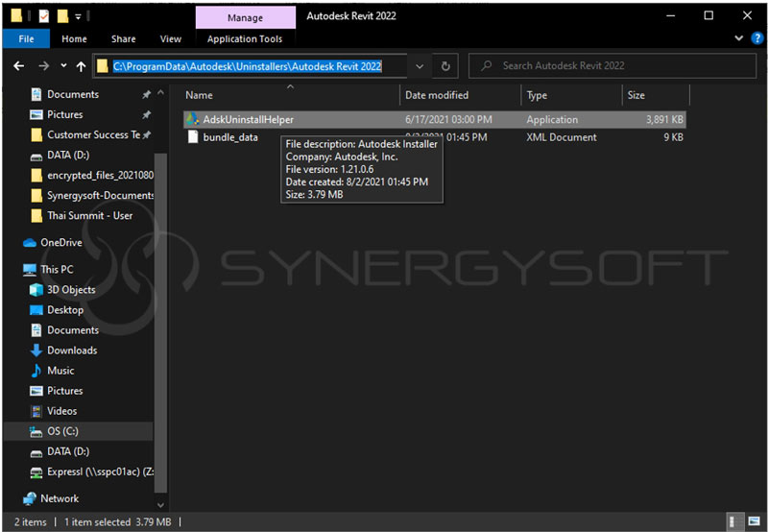This screenshot has height=532, width=768.
Task: Sort files by Date modified column
Action: coord(461,95)
